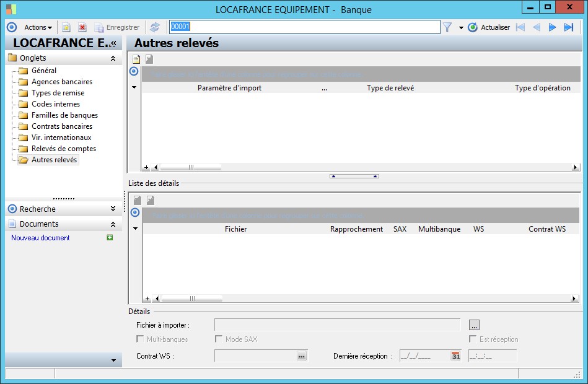Viewport: 588px width, 384px height.
Task: Toggle the Multi-banques checkbox
Action: [x=140, y=339]
